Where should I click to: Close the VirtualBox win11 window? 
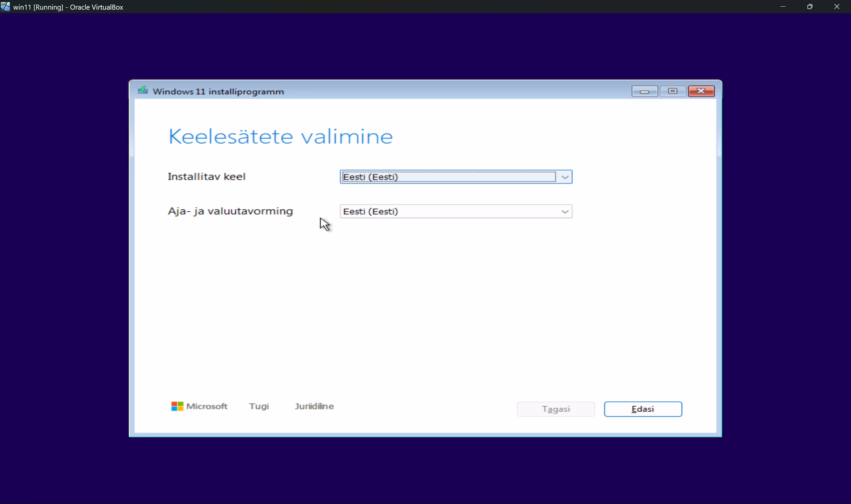[x=837, y=6]
